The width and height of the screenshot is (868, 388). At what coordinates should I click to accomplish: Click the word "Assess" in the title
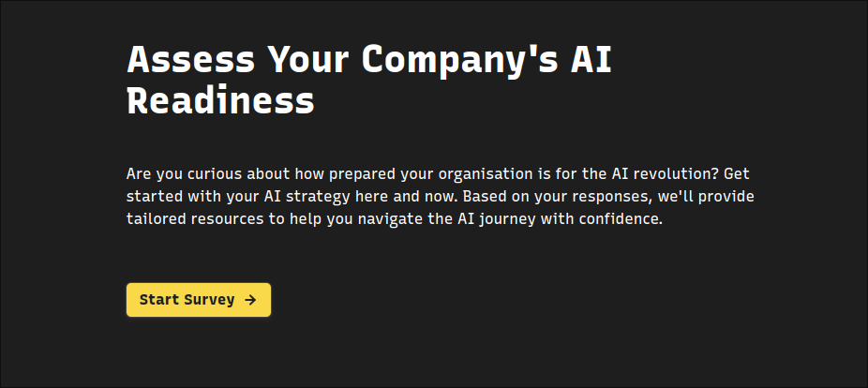pyautogui.click(x=190, y=60)
